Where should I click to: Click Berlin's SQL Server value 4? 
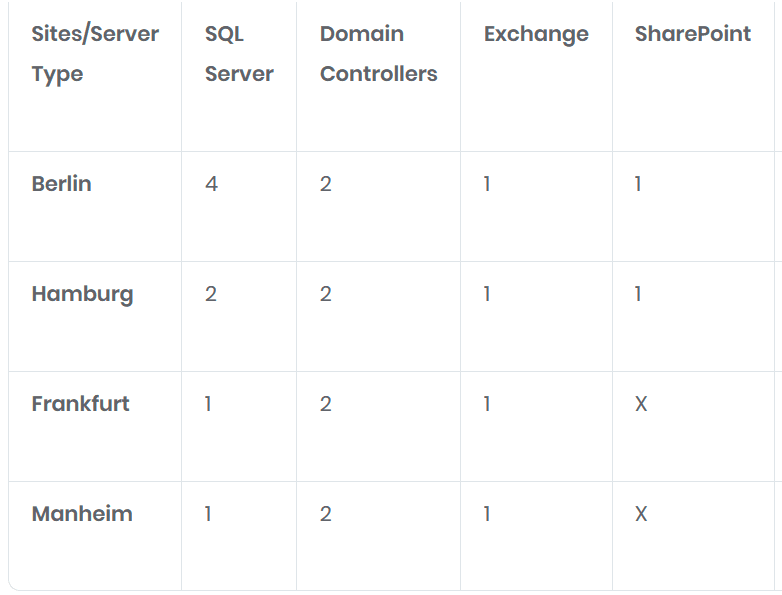[211, 184]
